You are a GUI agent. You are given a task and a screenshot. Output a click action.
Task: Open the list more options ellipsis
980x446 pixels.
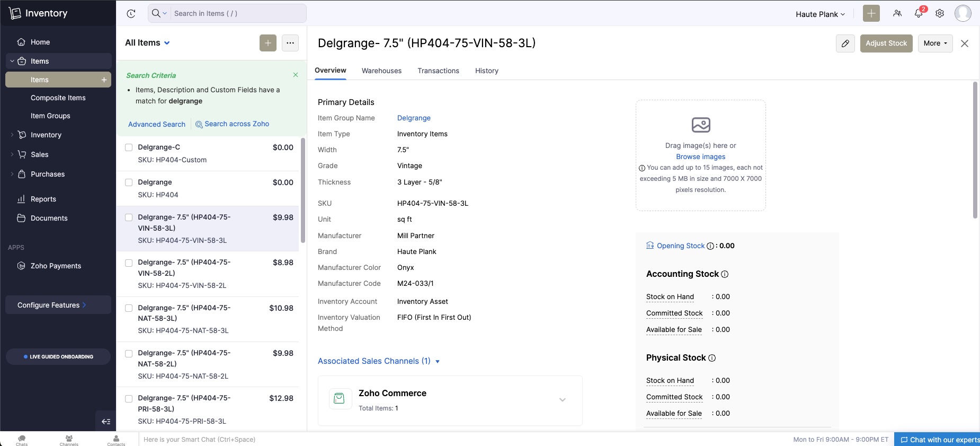click(290, 43)
